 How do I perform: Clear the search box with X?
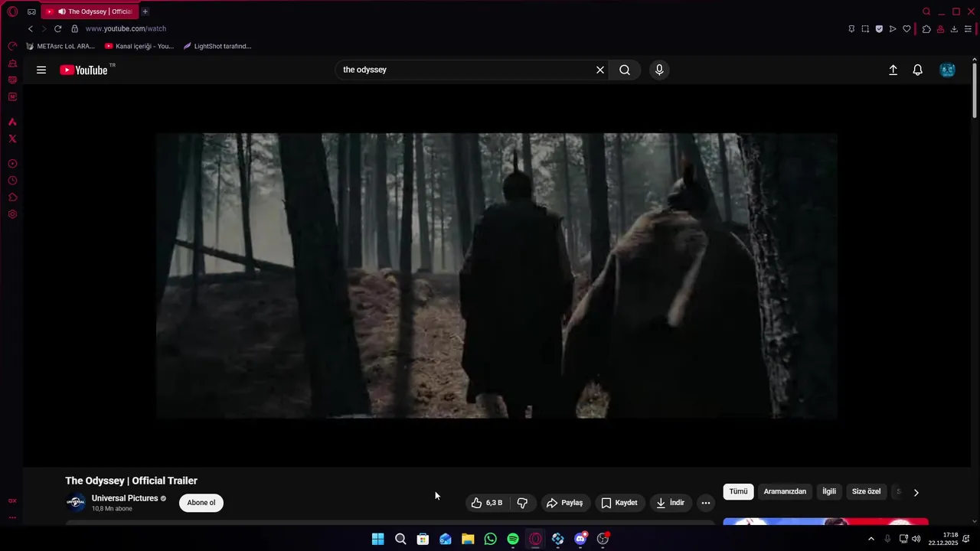coord(600,70)
